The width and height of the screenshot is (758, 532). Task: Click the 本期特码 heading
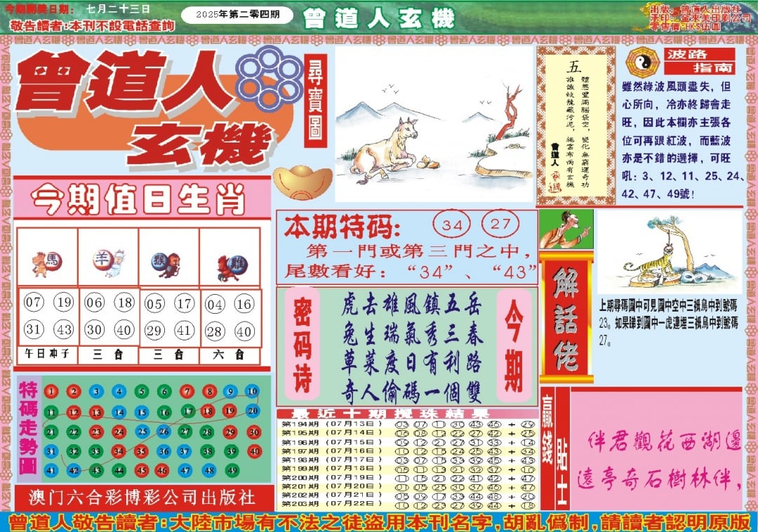coord(343,227)
